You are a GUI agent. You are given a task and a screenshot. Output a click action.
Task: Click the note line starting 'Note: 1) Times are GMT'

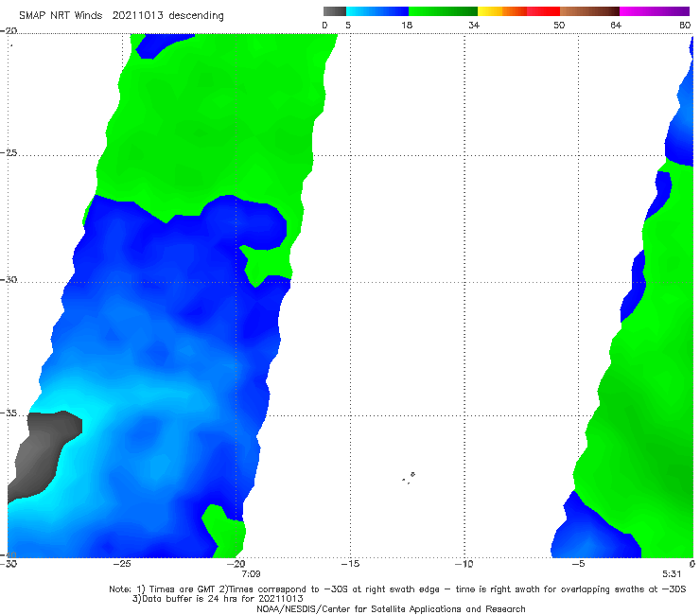tap(397, 589)
